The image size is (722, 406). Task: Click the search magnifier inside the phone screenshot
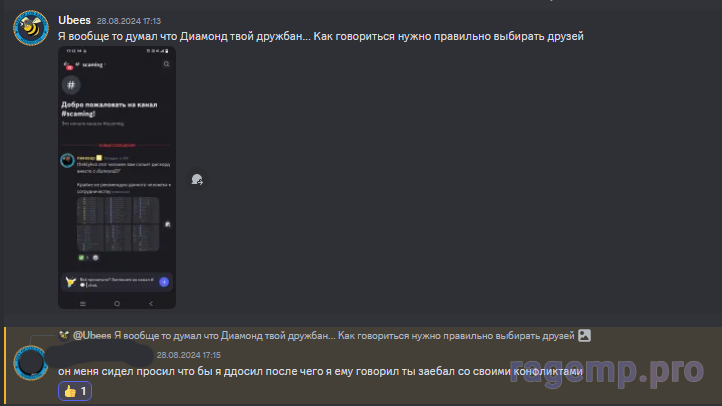pos(166,64)
